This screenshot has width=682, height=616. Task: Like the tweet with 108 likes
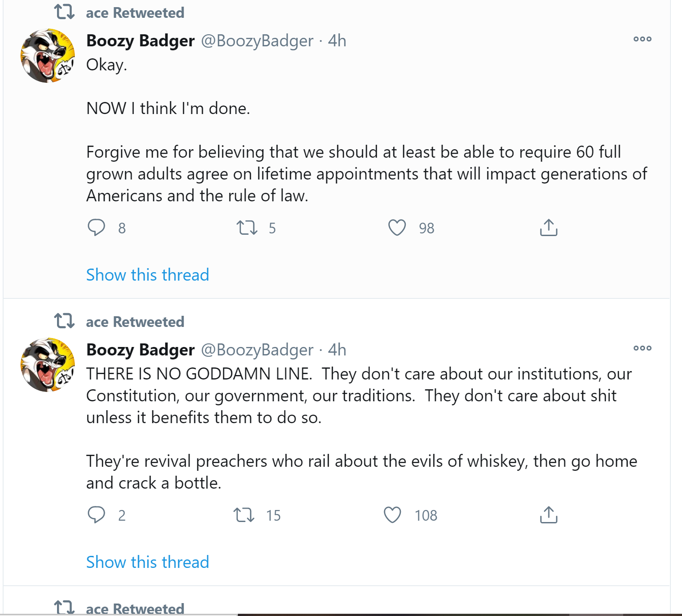pos(392,515)
